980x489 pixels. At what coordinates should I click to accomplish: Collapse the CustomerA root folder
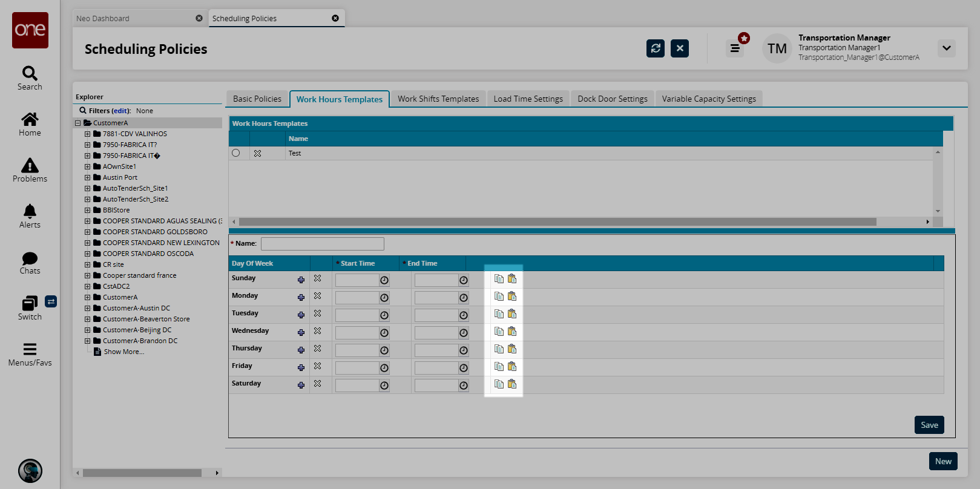(77, 123)
